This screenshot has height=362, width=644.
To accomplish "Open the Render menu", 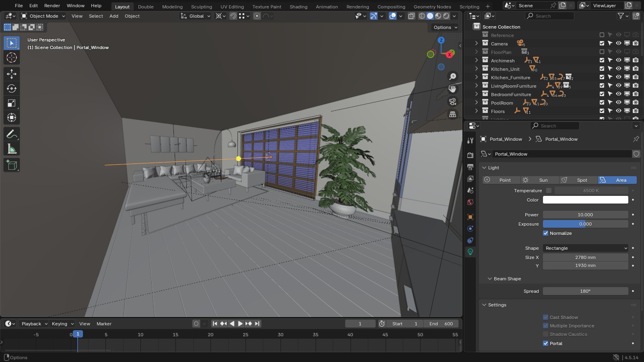I will (52, 6).
